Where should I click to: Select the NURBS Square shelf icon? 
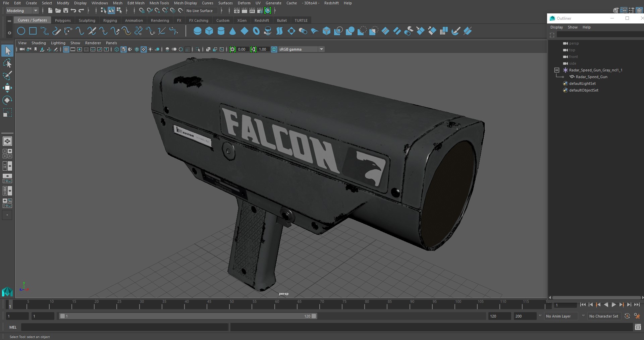[33, 31]
